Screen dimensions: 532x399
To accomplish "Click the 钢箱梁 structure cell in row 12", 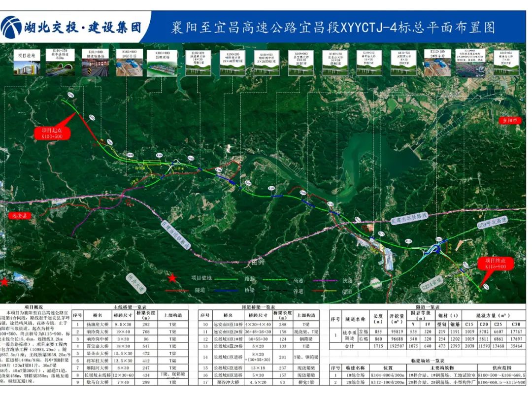I will point(306,339).
